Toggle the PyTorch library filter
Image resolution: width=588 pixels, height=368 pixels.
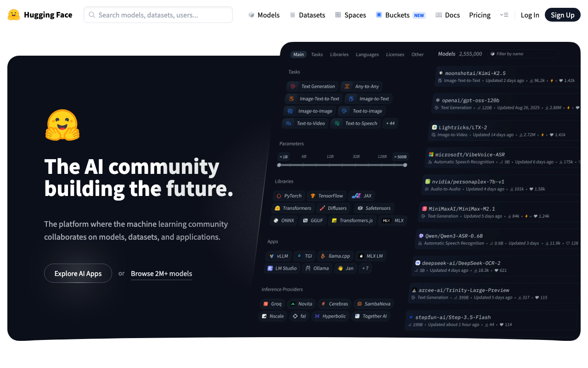pos(289,195)
